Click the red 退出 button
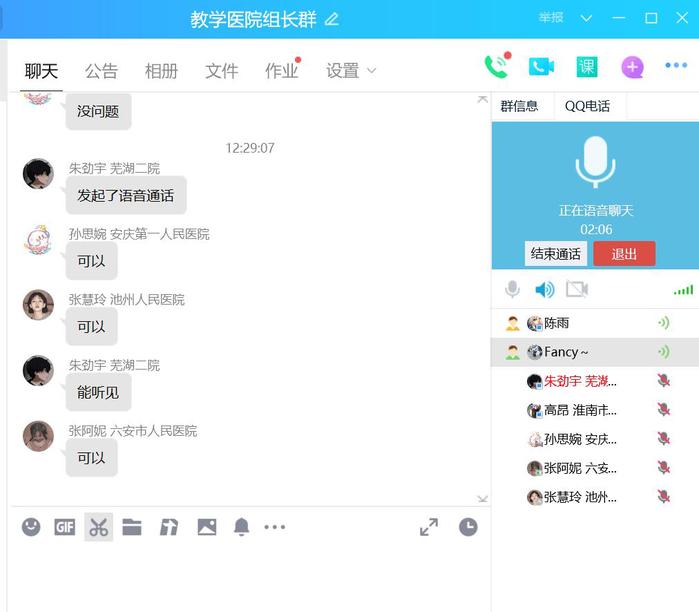Image resolution: width=699 pixels, height=612 pixels. 624,254
